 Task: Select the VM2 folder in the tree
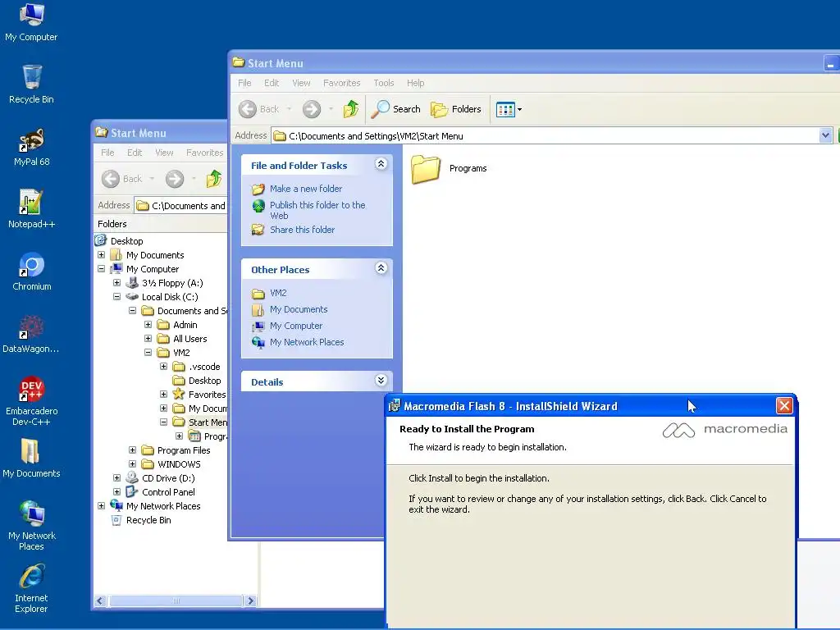pyautogui.click(x=181, y=353)
